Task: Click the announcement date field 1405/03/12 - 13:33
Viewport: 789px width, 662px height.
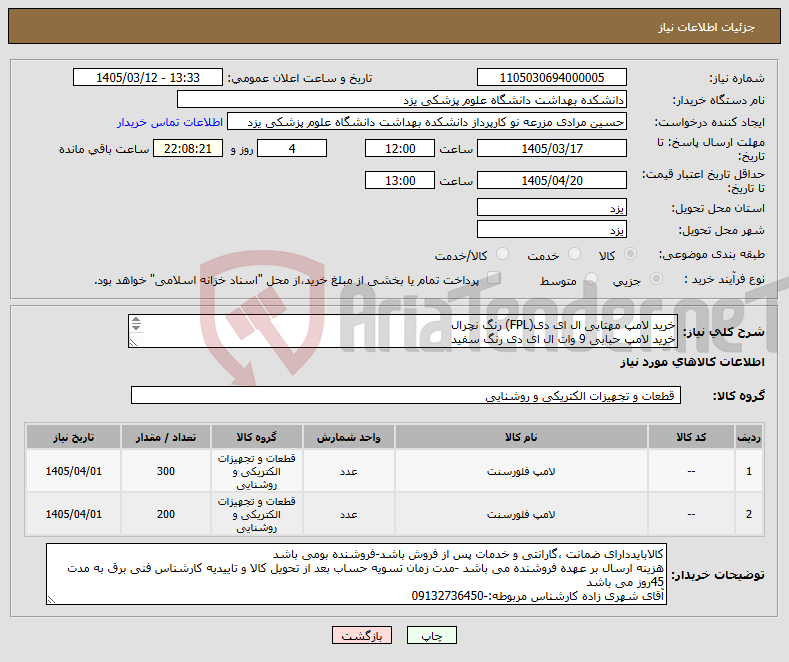Action: (148, 77)
